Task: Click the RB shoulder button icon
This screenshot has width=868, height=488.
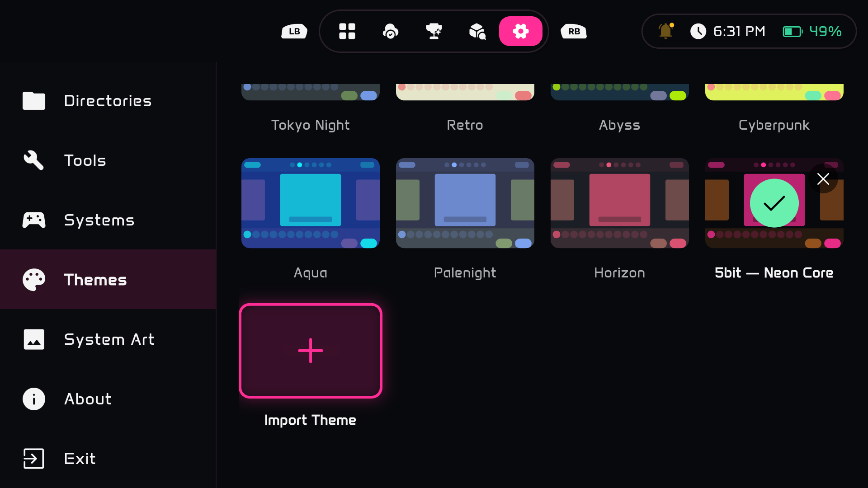Action: pyautogui.click(x=574, y=31)
